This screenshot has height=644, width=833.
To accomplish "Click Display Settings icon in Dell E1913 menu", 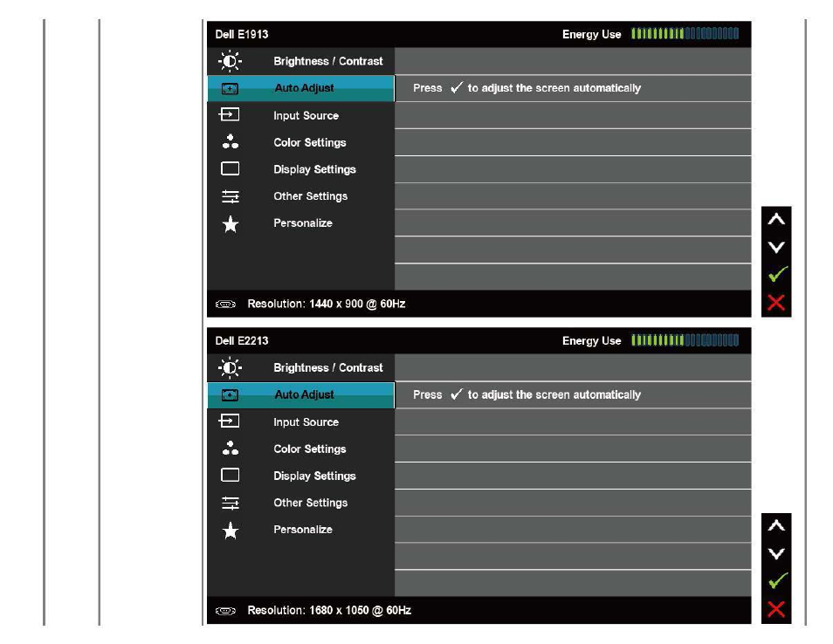I will pyautogui.click(x=230, y=168).
